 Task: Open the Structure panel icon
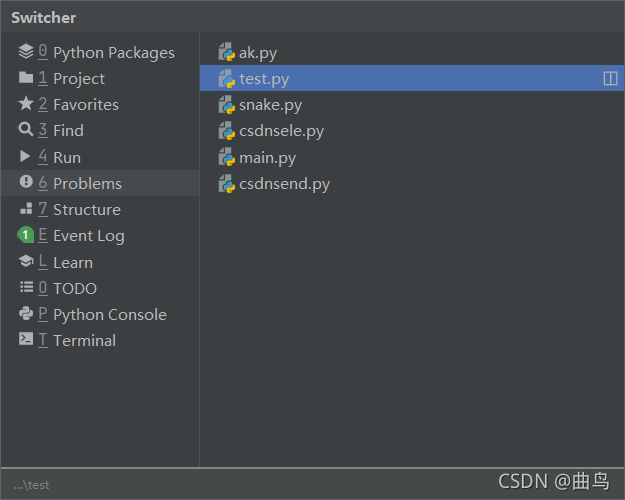tap(26, 208)
